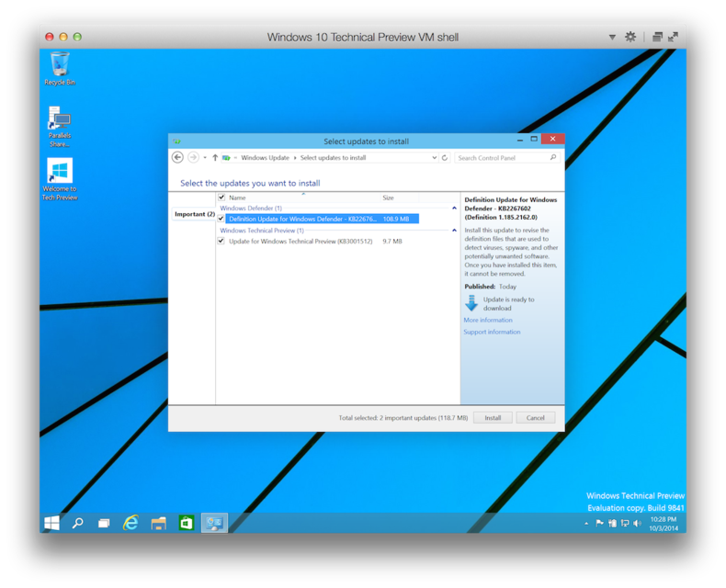Open the Windows Store taskbar icon
The height and width of the screenshot is (588, 726).
(187, 523)
